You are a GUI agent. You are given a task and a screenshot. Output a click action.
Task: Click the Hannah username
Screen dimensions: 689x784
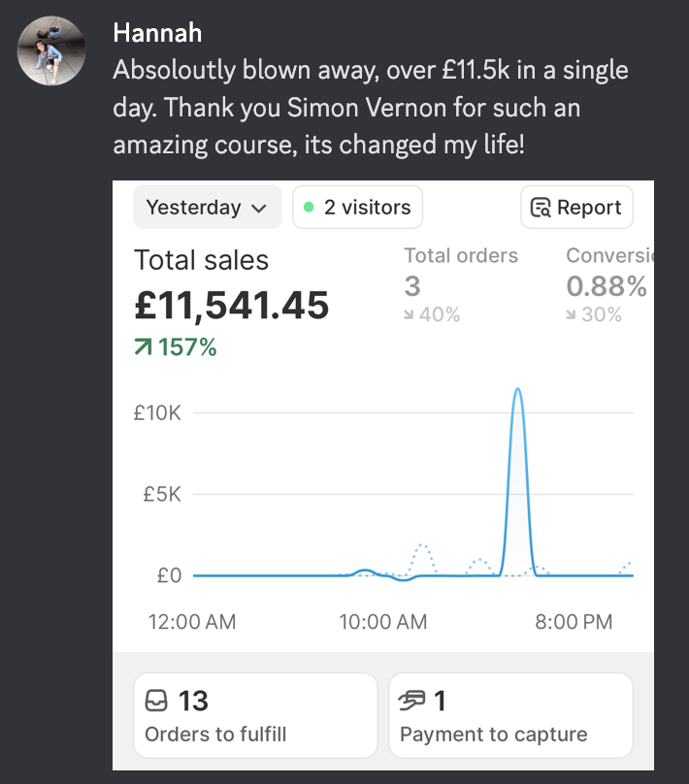tap(157, 34)
